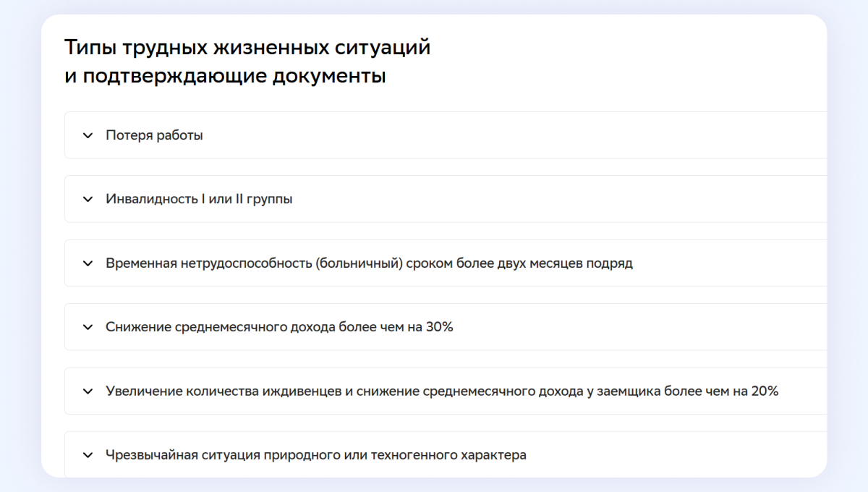Click the chevron next to Потеря работы
This screenshot has width=868, height=492.
pos(88,135)
